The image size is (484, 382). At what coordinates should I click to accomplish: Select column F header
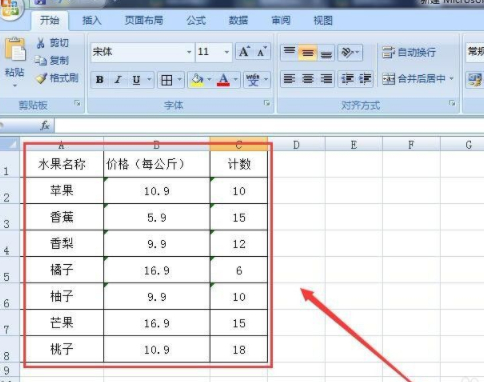click(411, 145)
